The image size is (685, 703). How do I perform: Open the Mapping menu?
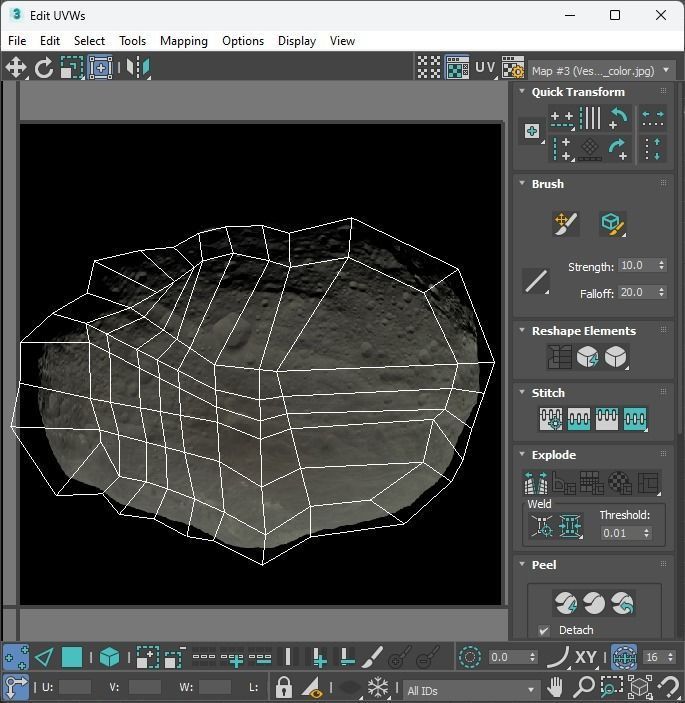pos(184,41)
